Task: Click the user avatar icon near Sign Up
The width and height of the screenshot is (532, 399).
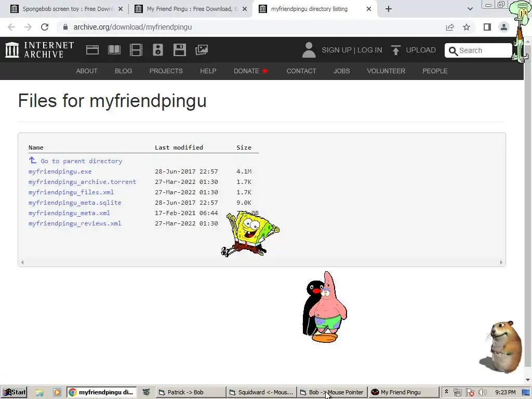Action: click(x=309, y=50)
